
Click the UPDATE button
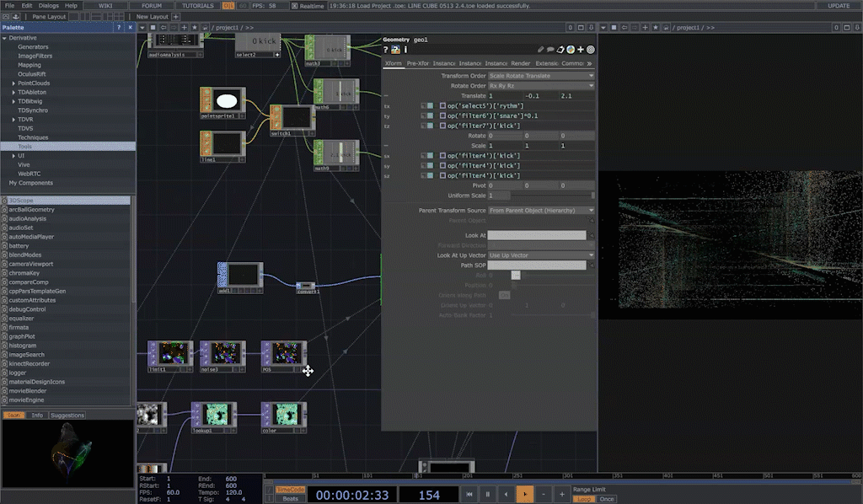pos(839,6)
